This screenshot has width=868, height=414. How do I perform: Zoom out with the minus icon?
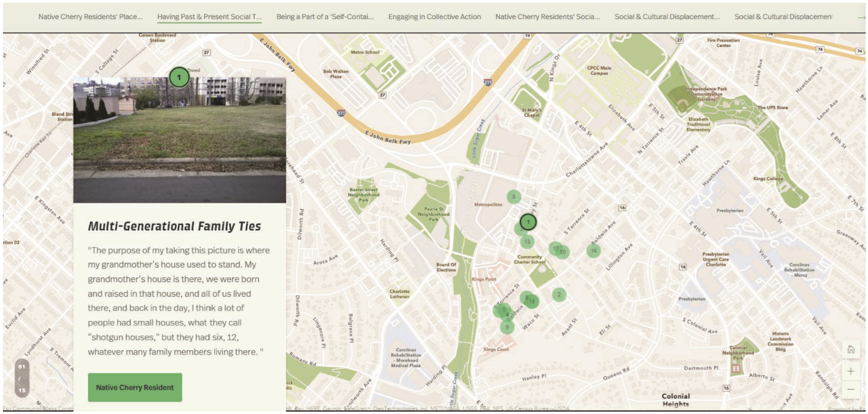click(851, 389)
